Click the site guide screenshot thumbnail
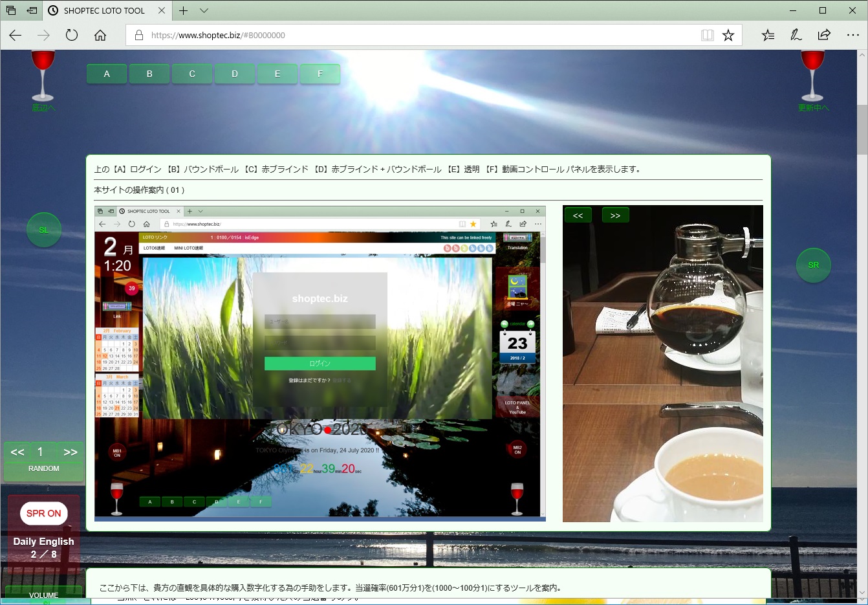 (320, 364)
